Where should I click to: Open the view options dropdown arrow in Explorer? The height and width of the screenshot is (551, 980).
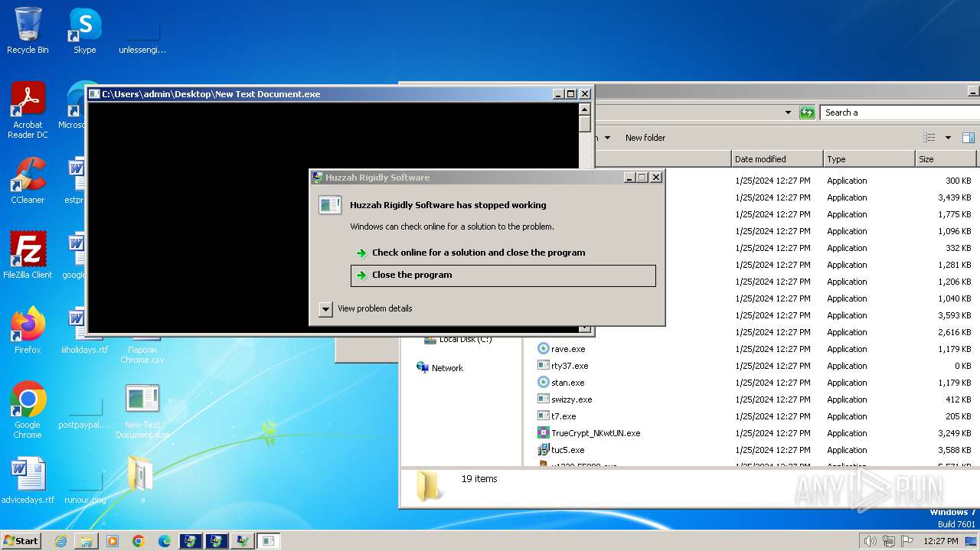click(948, 138)
